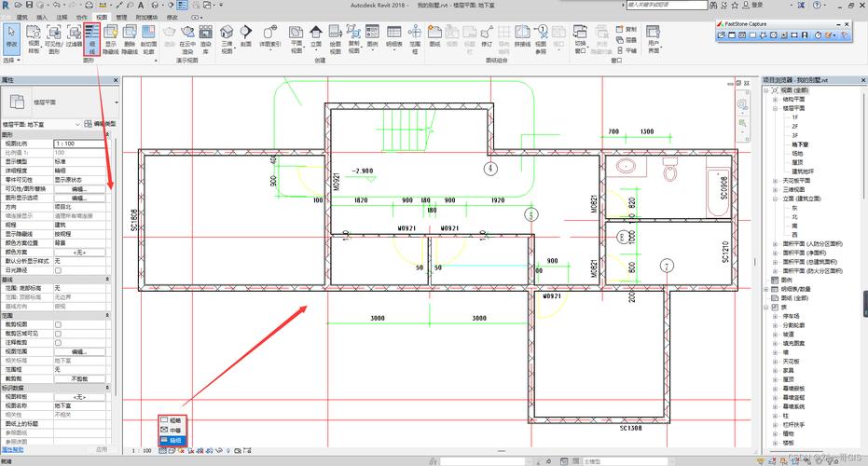Collapse the 族 families node
This screenshot has height=466, width=868.
tap(767, 308)
